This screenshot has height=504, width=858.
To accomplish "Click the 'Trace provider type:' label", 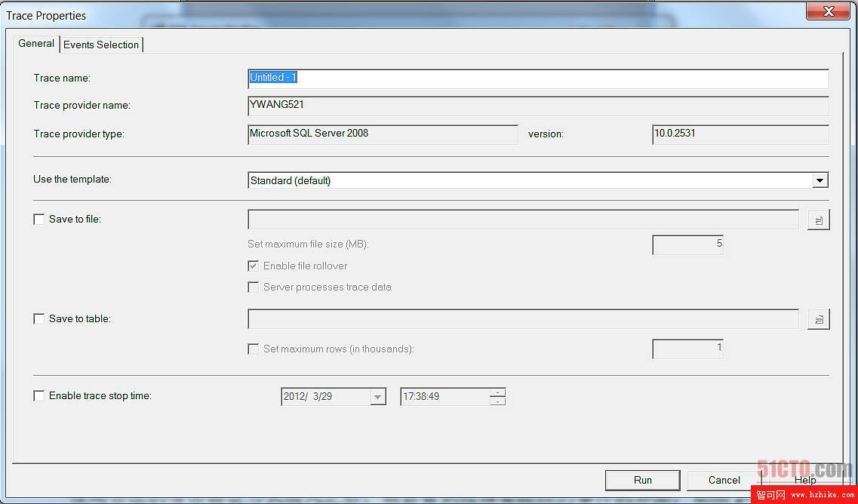I will (x=78, y=134).
